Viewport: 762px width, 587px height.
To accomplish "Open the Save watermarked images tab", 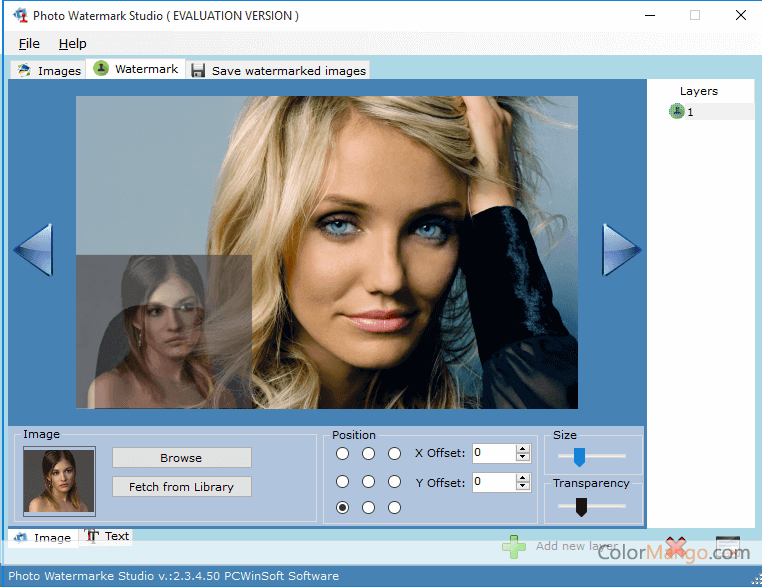I will (x=279, y=71).
